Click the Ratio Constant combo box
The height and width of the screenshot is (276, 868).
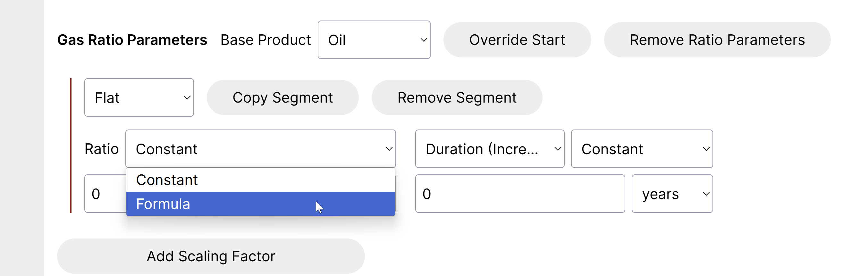click(x=260, y=149)
